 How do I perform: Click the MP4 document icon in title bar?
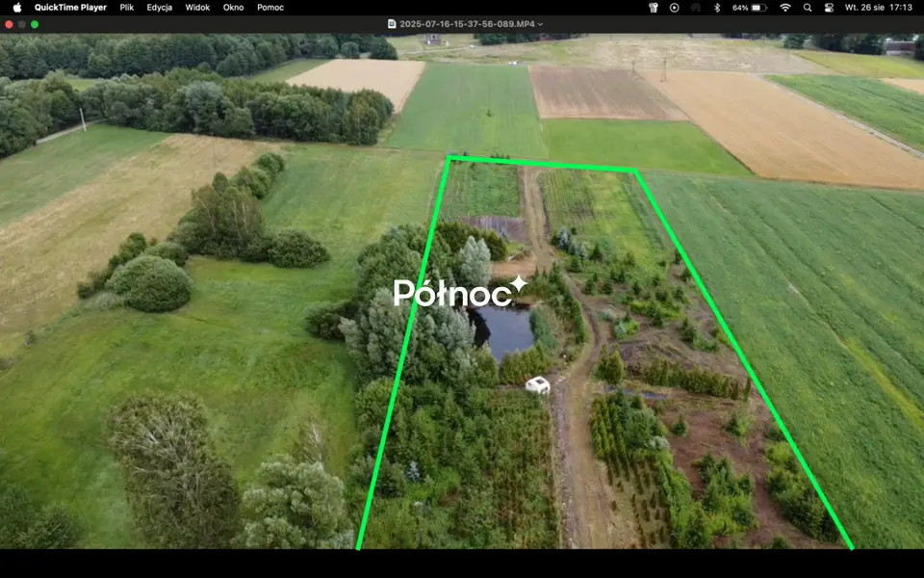392,24
